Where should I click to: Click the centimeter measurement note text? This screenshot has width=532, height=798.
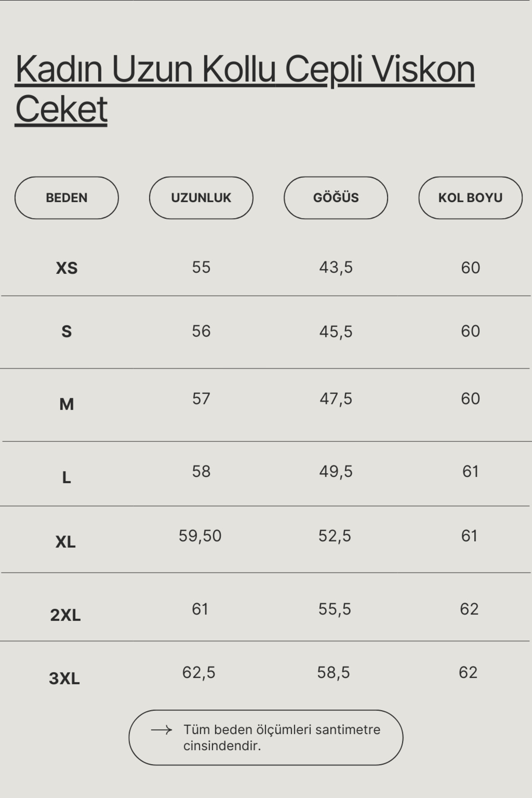point(282,738)
